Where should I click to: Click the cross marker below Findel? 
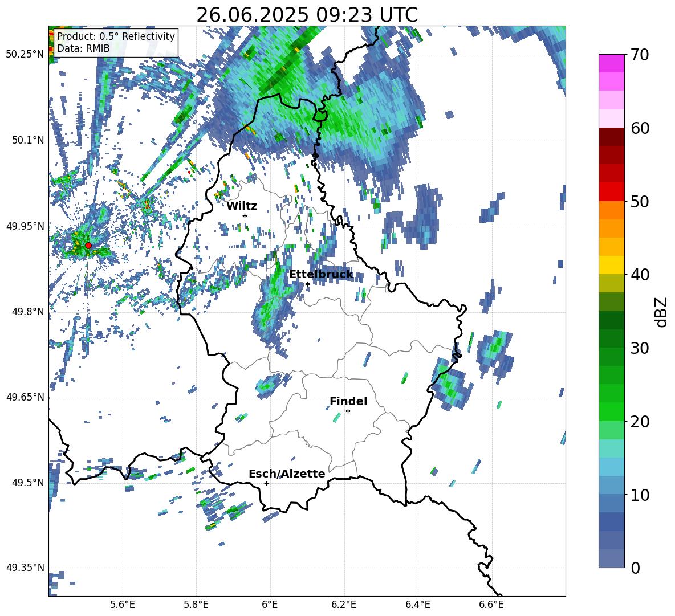click(348, 411)
